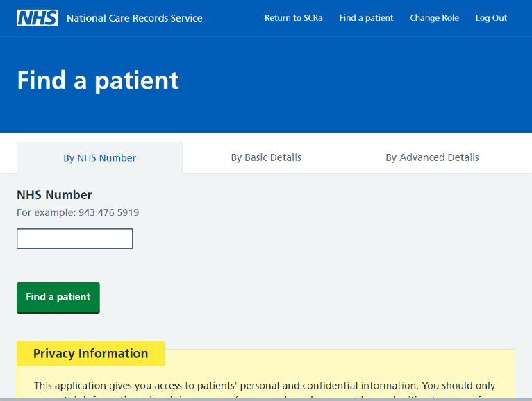Select Change Role in the header
The height and width of the screenshot is (401, 532).
[434, 18]
